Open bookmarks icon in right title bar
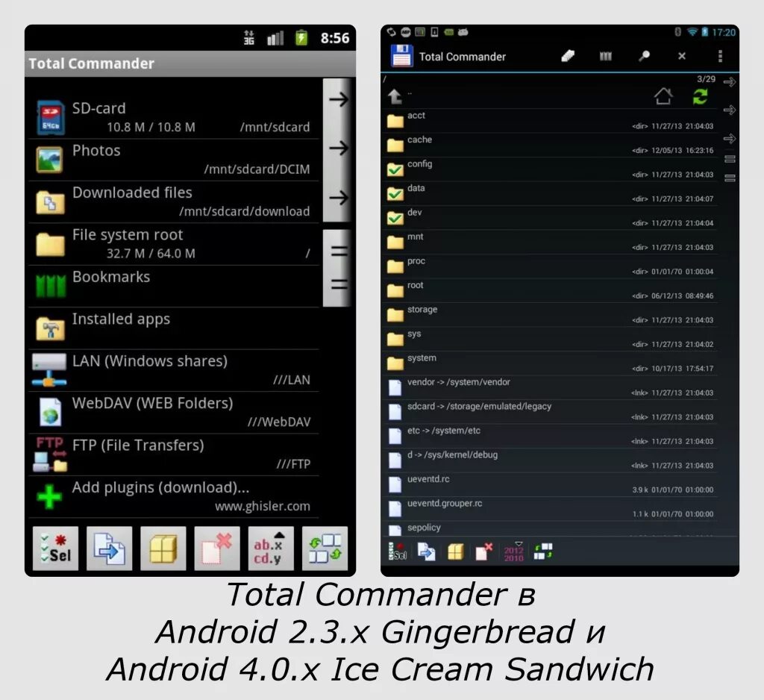 click(x=606, y=56)
